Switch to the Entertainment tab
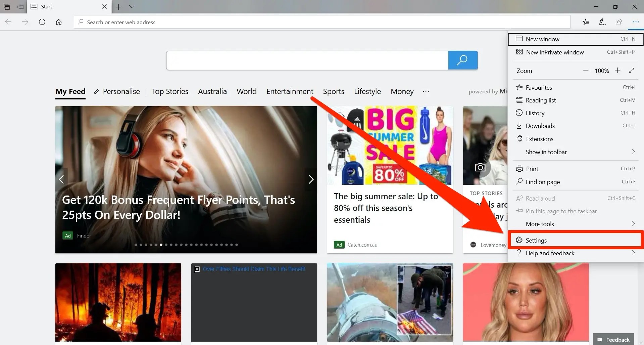Screen dimensions: 644x345 [290, 91]
